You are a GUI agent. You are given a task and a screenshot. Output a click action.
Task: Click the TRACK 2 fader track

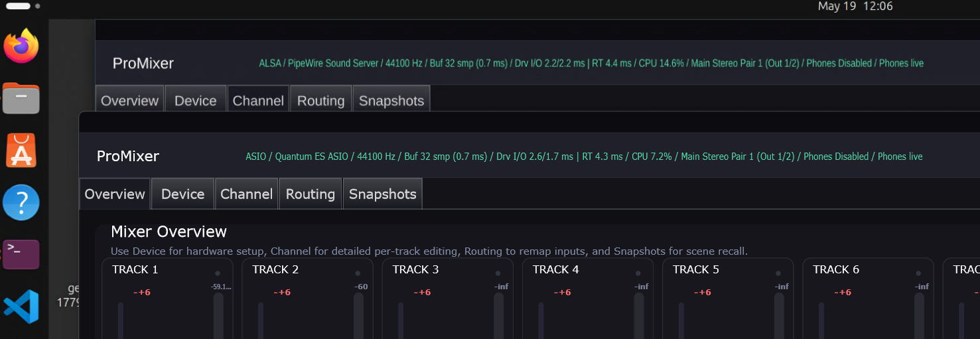coord(261,320)
